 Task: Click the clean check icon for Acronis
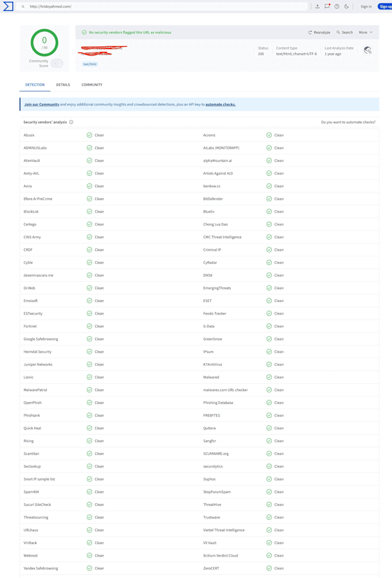tap(269, 135)
